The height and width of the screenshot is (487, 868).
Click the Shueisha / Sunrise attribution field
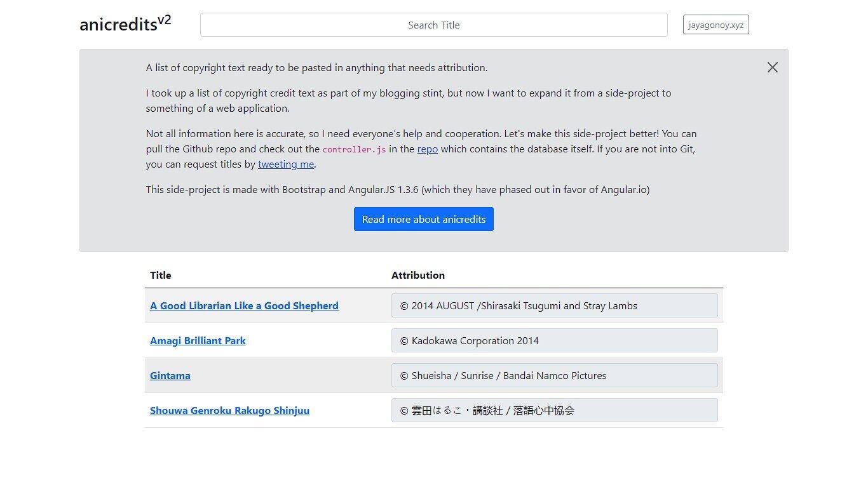[554, 375]
